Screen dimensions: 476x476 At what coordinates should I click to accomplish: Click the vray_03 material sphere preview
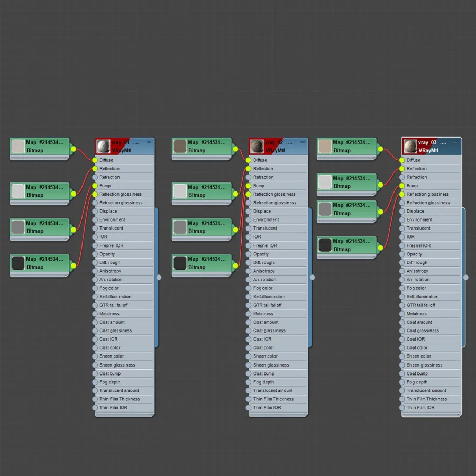click(x=410, y=147)
